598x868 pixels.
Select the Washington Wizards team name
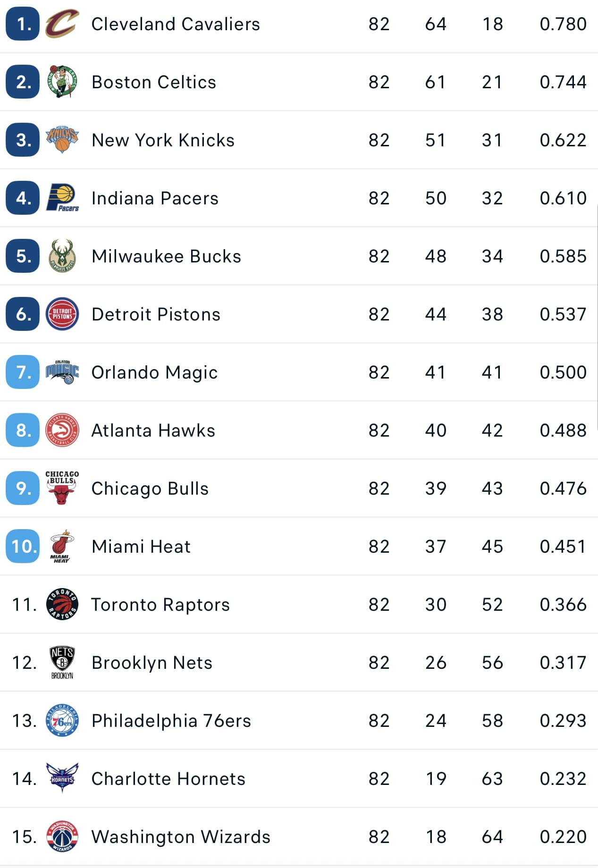pos(181,837)
